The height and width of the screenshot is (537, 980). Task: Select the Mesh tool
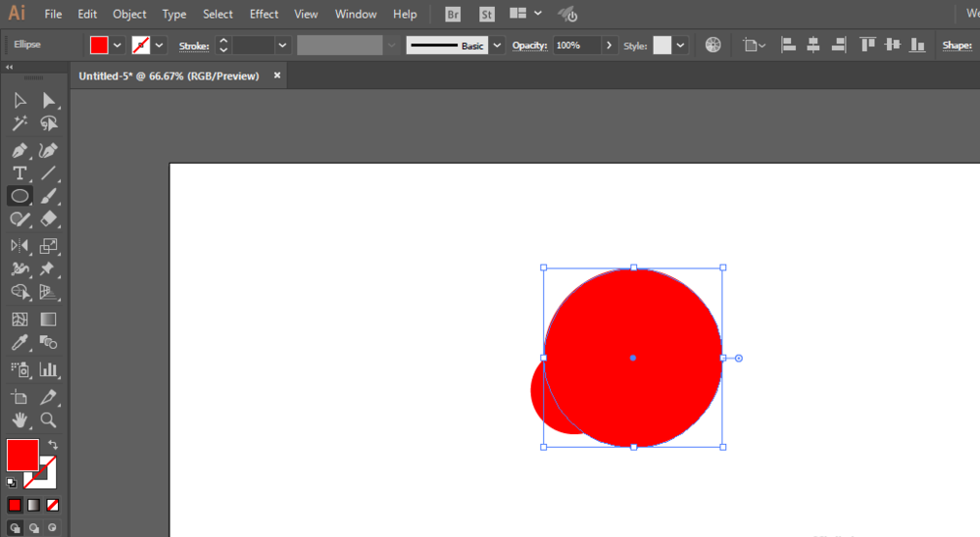tap(20, 319)
